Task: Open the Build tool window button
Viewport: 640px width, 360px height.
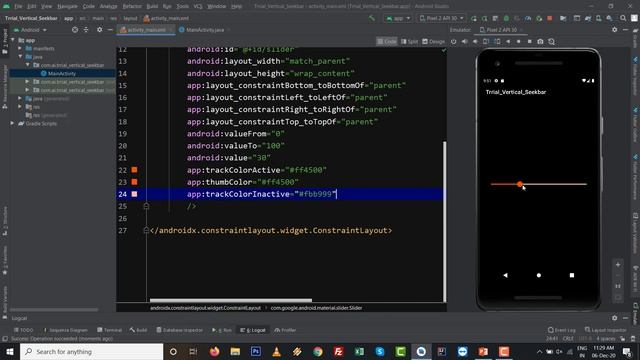Action: [138, 330]
